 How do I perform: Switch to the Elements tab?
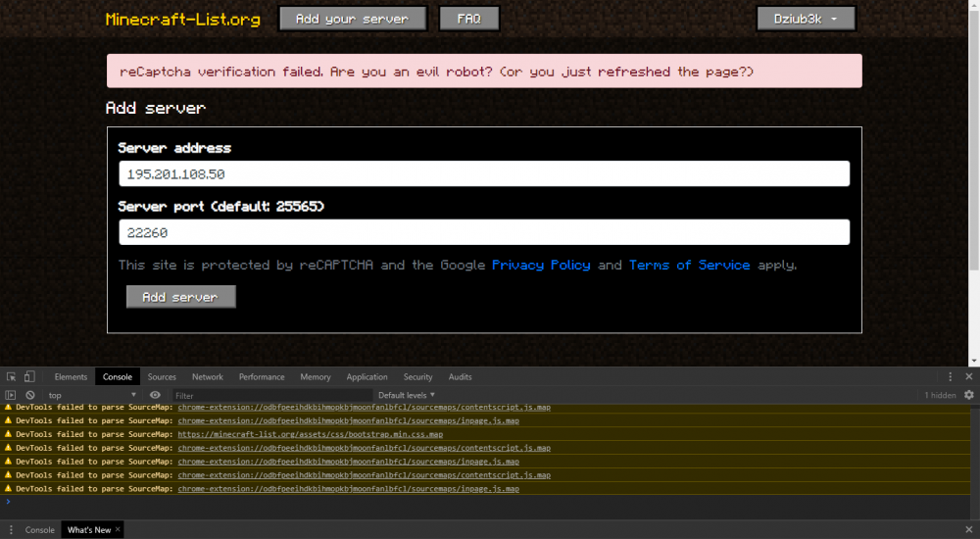point(71,377)
